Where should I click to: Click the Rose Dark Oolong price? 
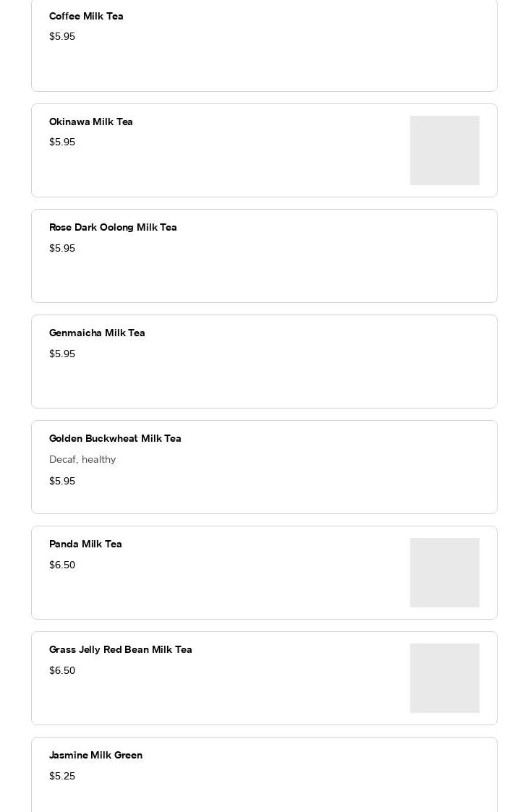(x=62, y=248)
